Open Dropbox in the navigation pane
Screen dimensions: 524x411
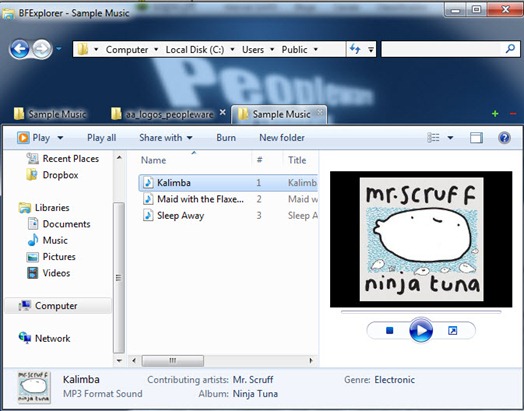tap(52, 175)
